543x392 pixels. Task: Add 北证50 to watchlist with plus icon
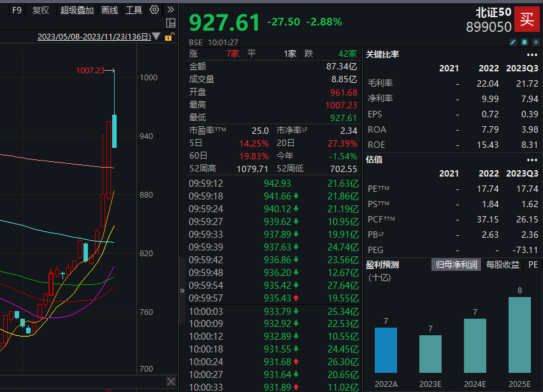[x=535, y=42]
